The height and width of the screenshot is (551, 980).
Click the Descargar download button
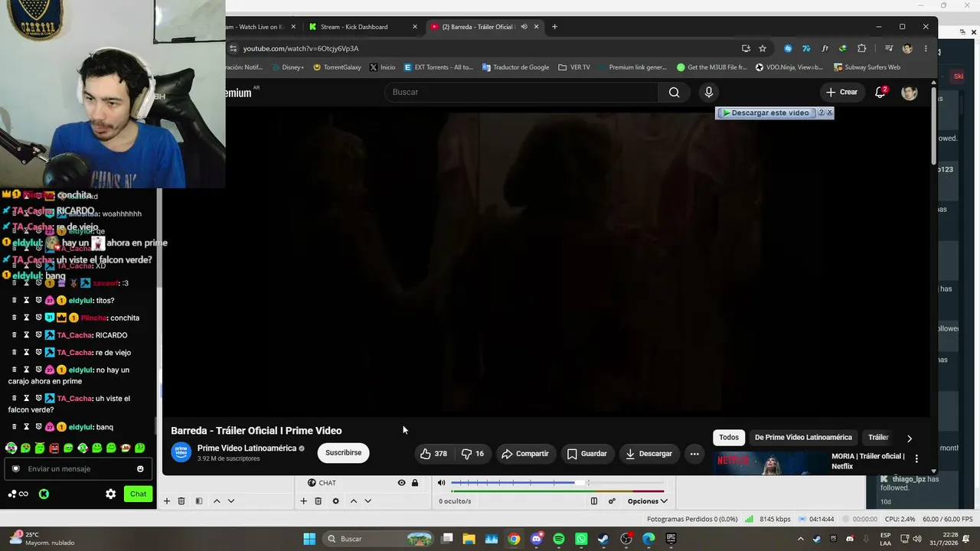pos(648,454)
